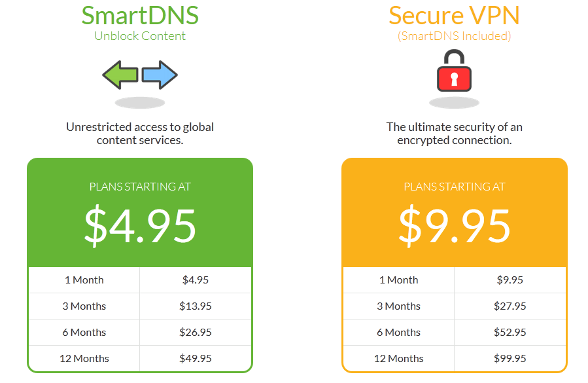This screenshot has height=383, width=588.
Task: Choose the SmartDNS 12 Months plan
Action: pos(140,359)
